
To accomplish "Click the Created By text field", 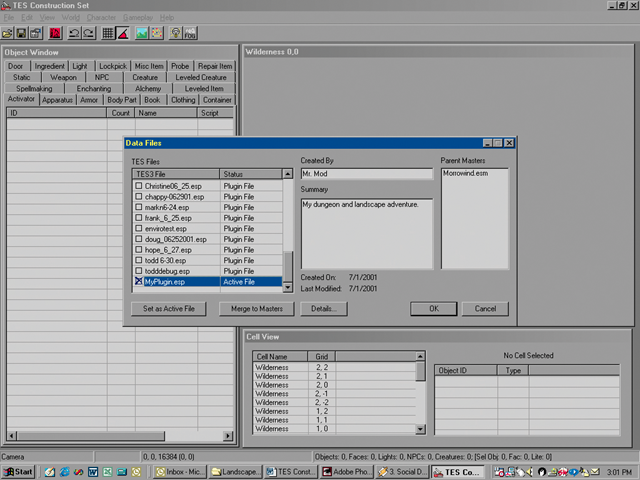I will coord(367,173).
